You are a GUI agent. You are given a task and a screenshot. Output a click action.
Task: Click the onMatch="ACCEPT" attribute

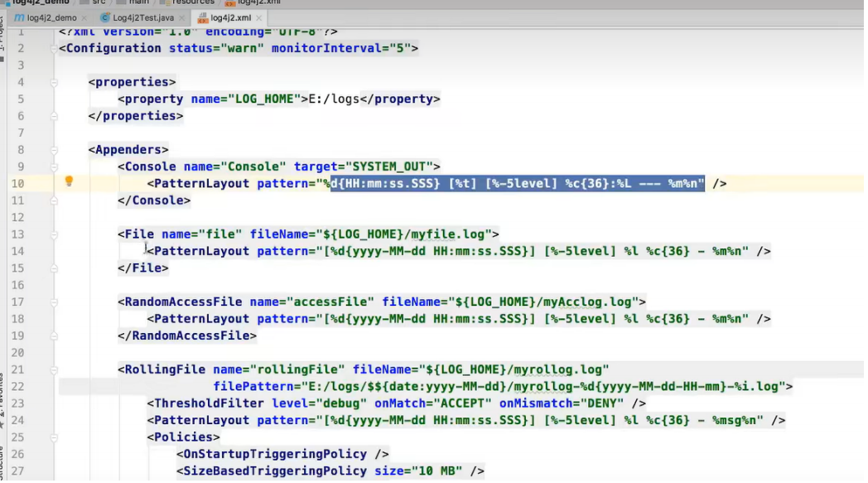(x=433, y=403)
